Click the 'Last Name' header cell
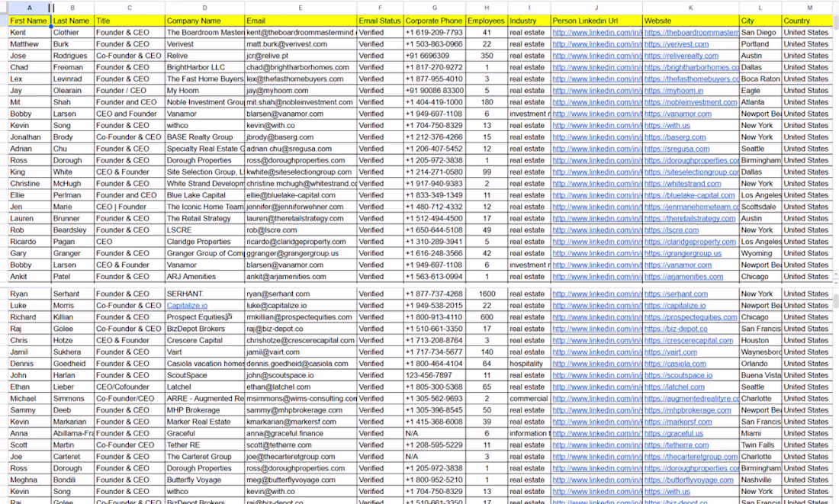Screen dimensions: 839x504 (72, 21)
